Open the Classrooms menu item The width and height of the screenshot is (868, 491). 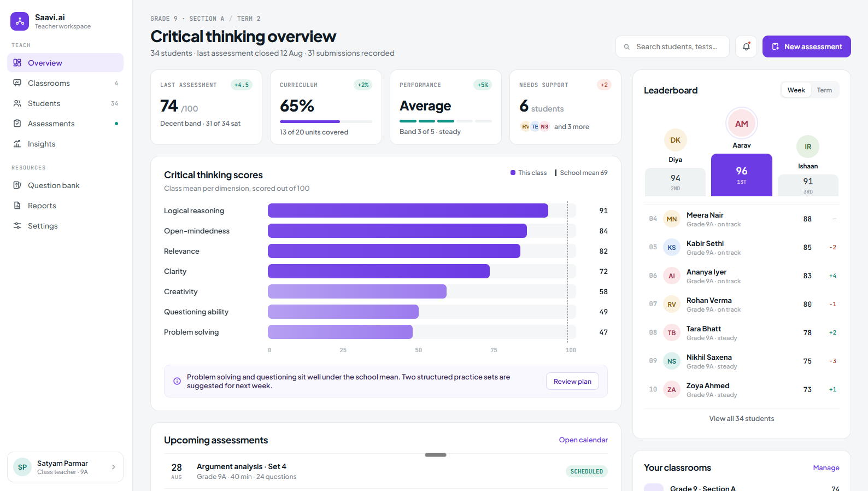coord(65,83)
